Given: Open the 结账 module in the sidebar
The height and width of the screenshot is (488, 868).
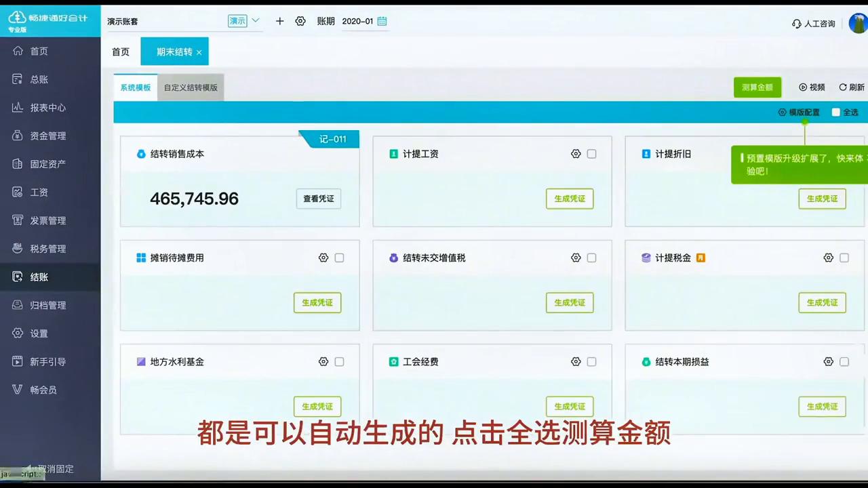Looking at the screenshot, I should pos(39,277).
